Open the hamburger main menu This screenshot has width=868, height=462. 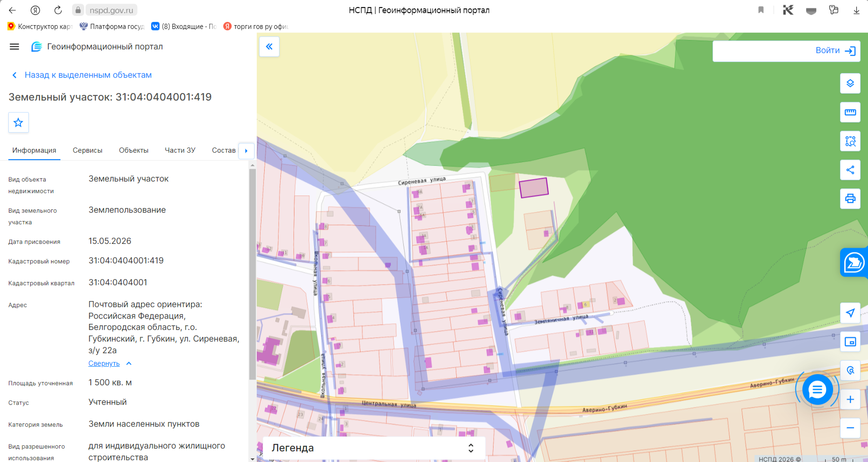14,47
